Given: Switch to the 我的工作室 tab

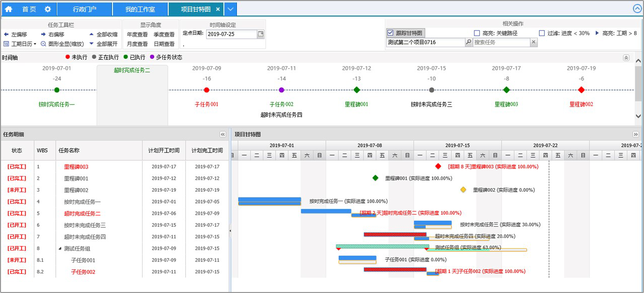Looking at the screenshot, I should point(140,9).
